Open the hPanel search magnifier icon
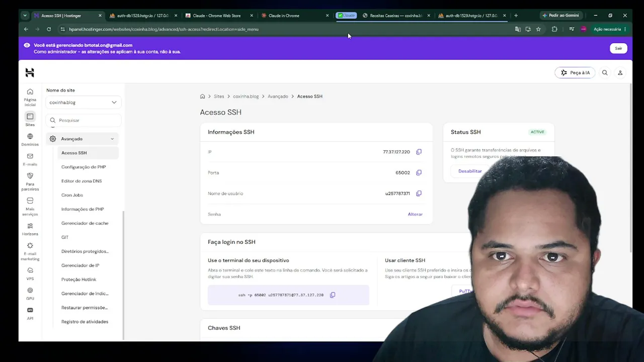The width and height of the screenshot is (644, 362). click(x=605, y=73)
